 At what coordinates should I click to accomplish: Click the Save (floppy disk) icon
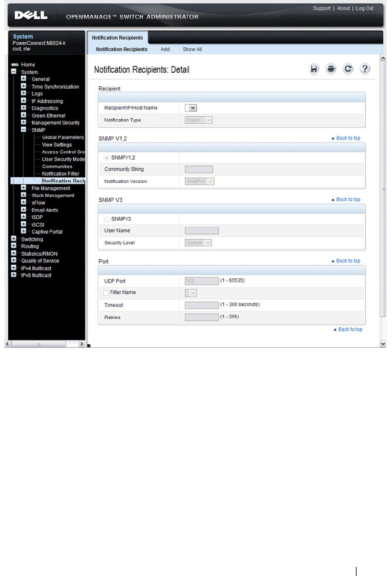click(x=314, y=68)
